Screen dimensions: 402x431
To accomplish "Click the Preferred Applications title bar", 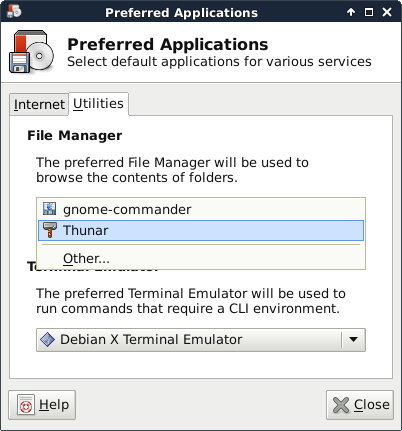I will point(181,13).
